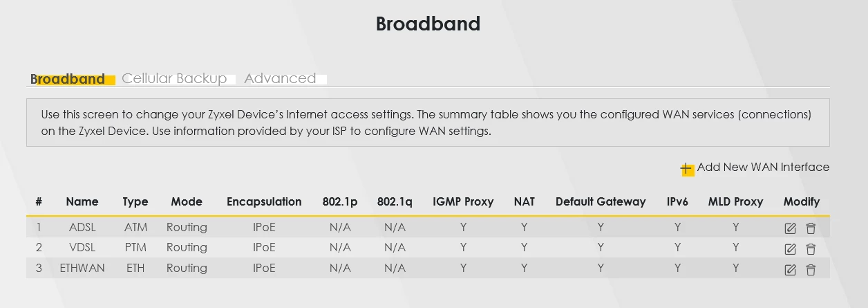The image size is (868, 308).
Task: Click the MLD Proxy column header
Action: (x=735, y=202)
